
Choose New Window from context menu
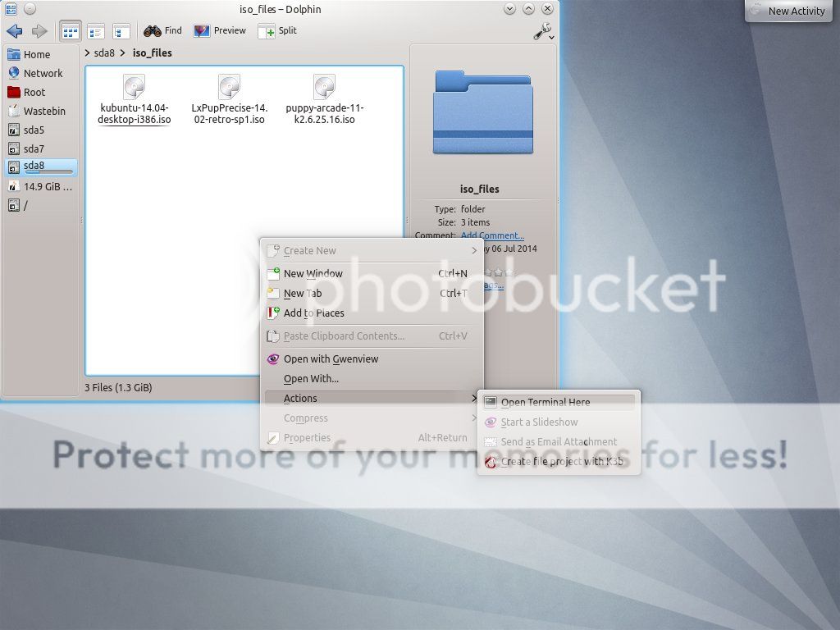373,274
